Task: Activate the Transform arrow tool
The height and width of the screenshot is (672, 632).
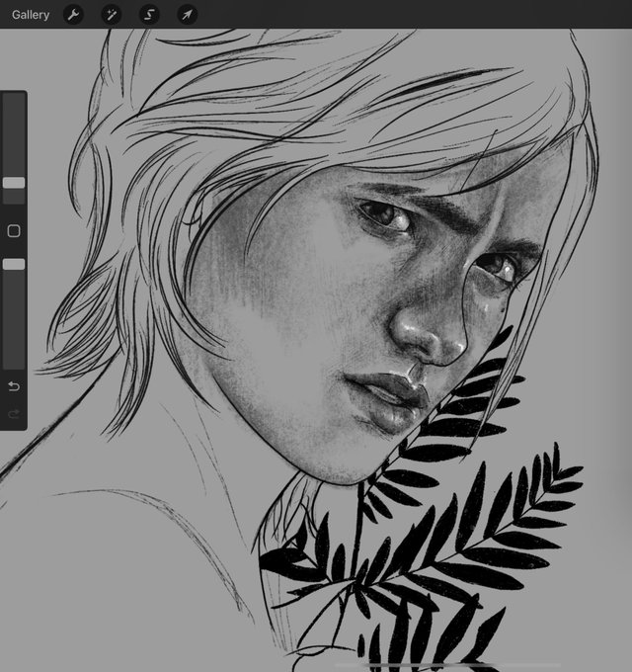Action: click(x=187, y=15)
